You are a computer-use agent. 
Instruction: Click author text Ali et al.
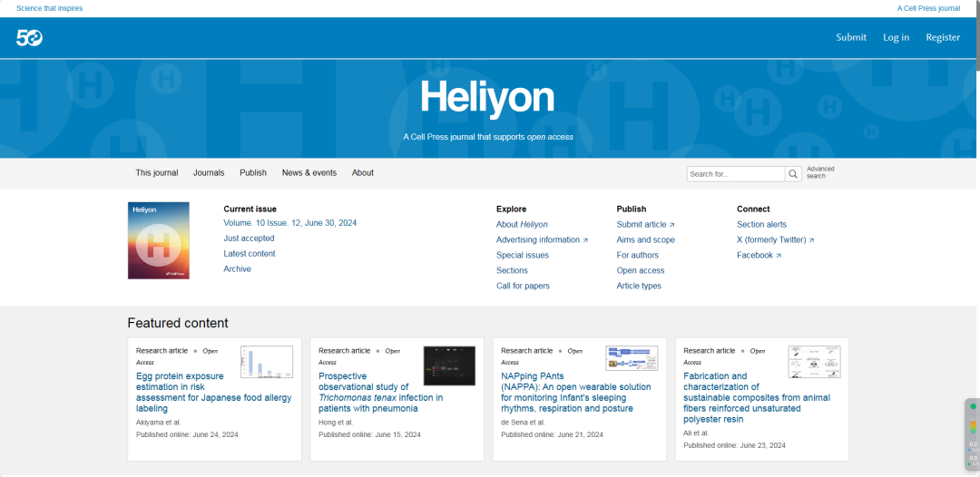coord(696,433)
